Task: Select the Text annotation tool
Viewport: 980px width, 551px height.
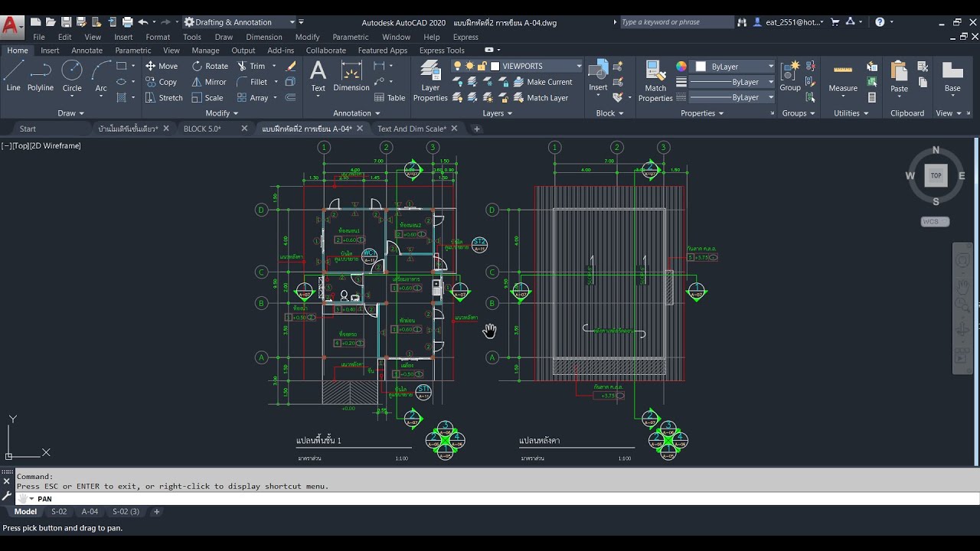Action: (x=318, y=77)
